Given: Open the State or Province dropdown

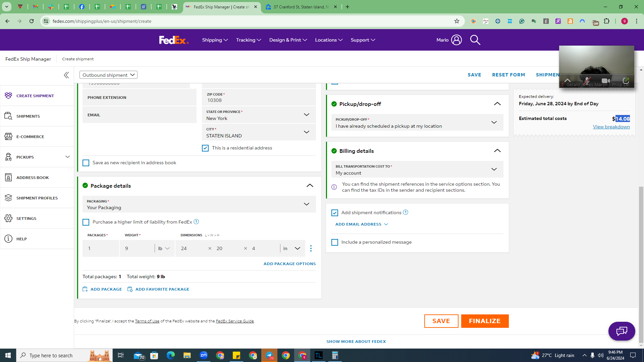Looking at the screenshot, I should (259, 115).
